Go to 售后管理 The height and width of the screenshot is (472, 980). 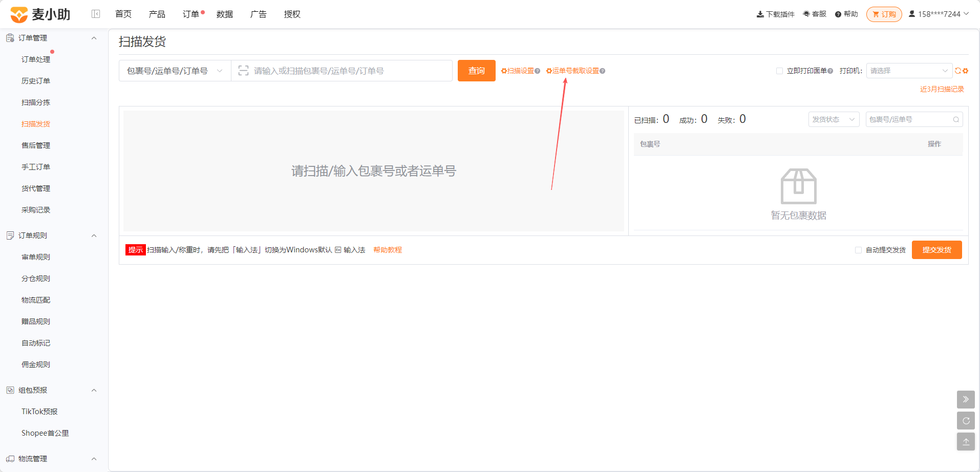pos(36,145)
